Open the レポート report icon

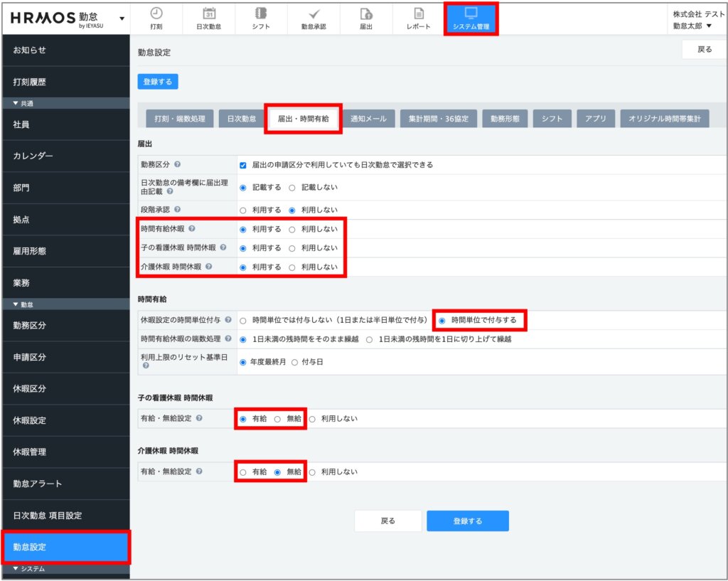tap(419, 14)
